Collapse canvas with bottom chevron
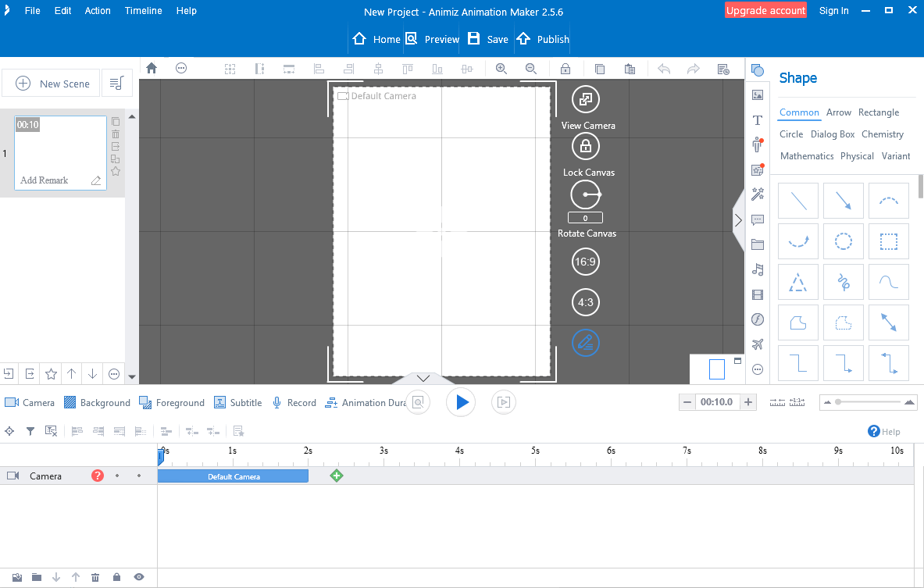Image resolution: width=924 pixels, height=588 pixels. pos(423,378)
